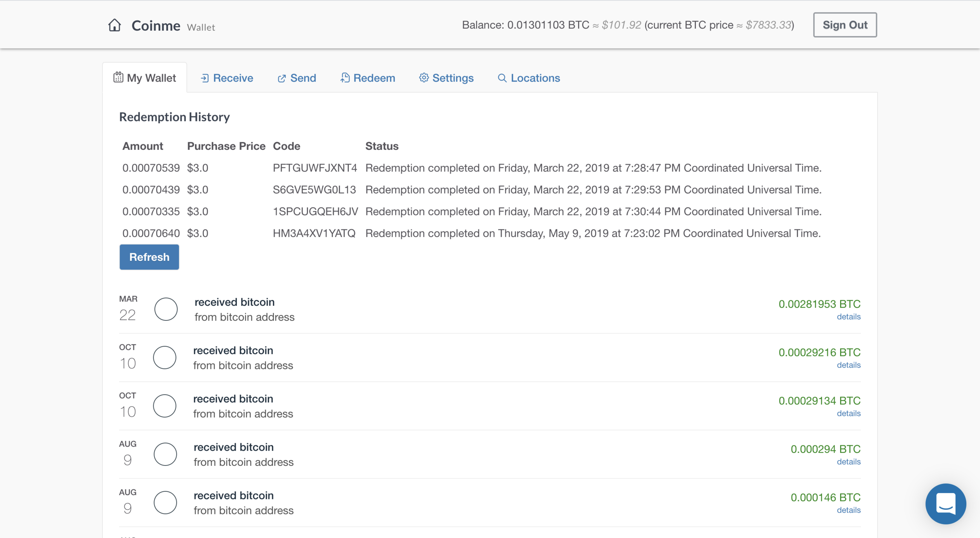Viewport: 980px width, 538px height.
Task: Click the Settings gear icon
Action: 423,78
